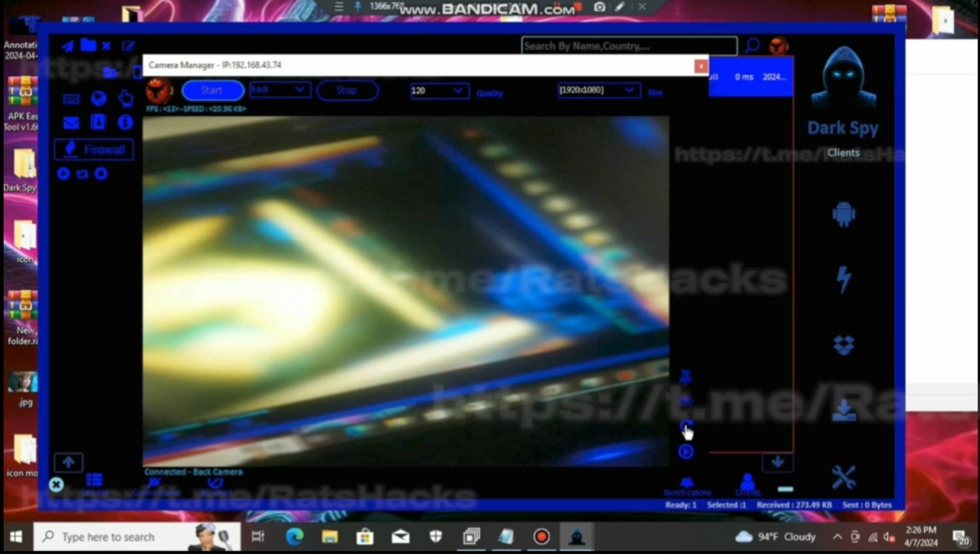The height and width of the screenshot is (554, 980).
Task: Click the taskbar 'Type here to search' box
Action: [x=137, y=537]
